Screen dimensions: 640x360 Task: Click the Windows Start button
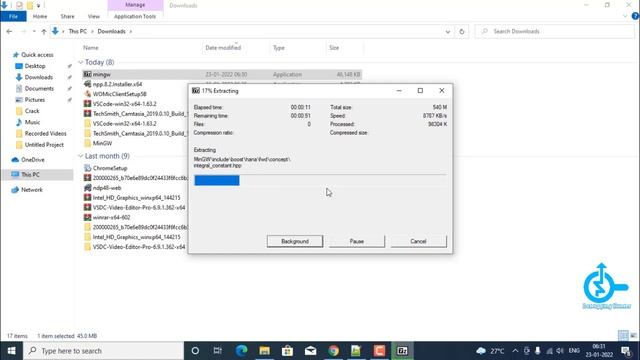[x=11, y=351]
